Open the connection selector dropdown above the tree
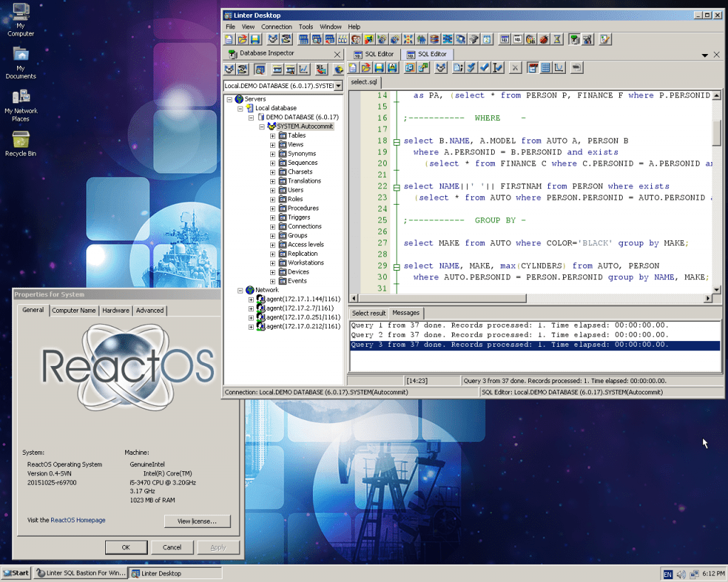 (x=339, y=85)
